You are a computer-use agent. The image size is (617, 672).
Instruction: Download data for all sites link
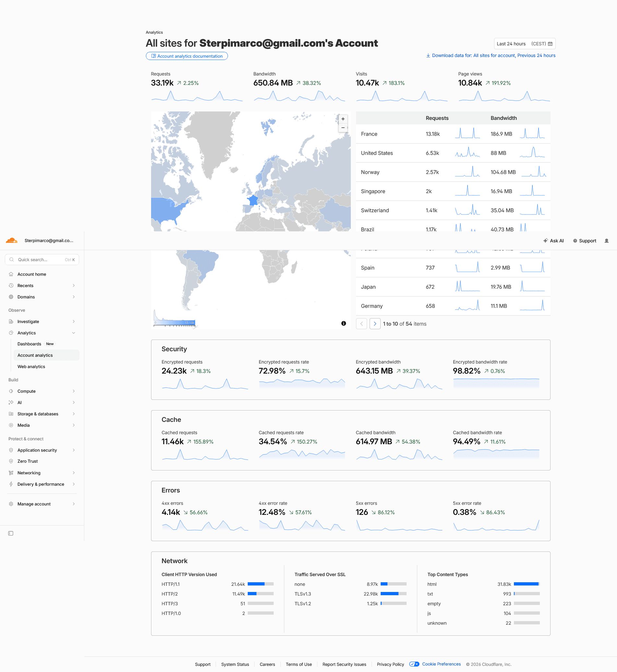(x=491, y=55)
